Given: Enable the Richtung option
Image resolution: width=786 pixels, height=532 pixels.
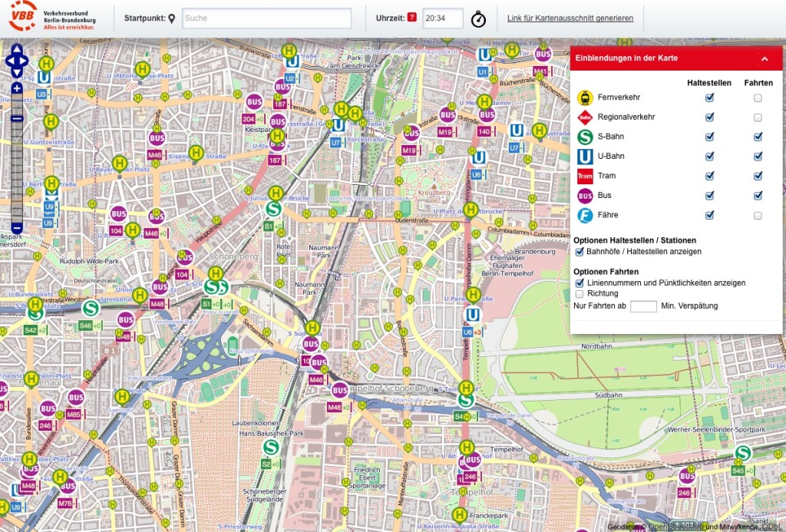Looking at the screenshot, I should tap(580, 294).
